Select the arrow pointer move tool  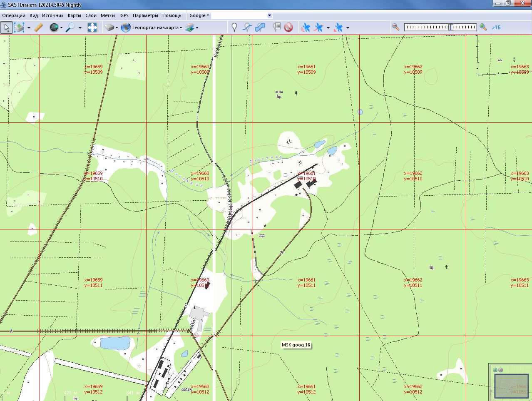(x=6, y=27)
